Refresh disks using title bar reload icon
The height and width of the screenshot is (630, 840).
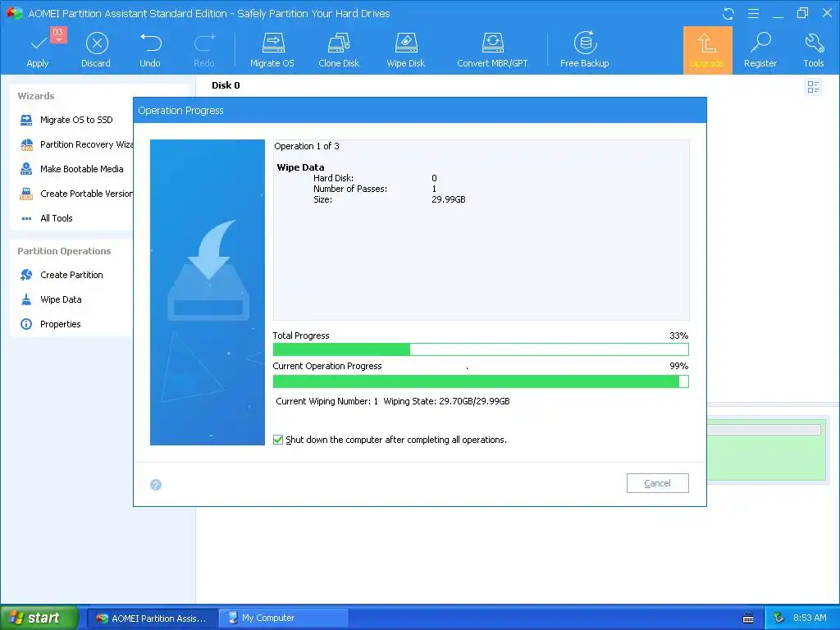pyautogui.click(x=728, y=14)
